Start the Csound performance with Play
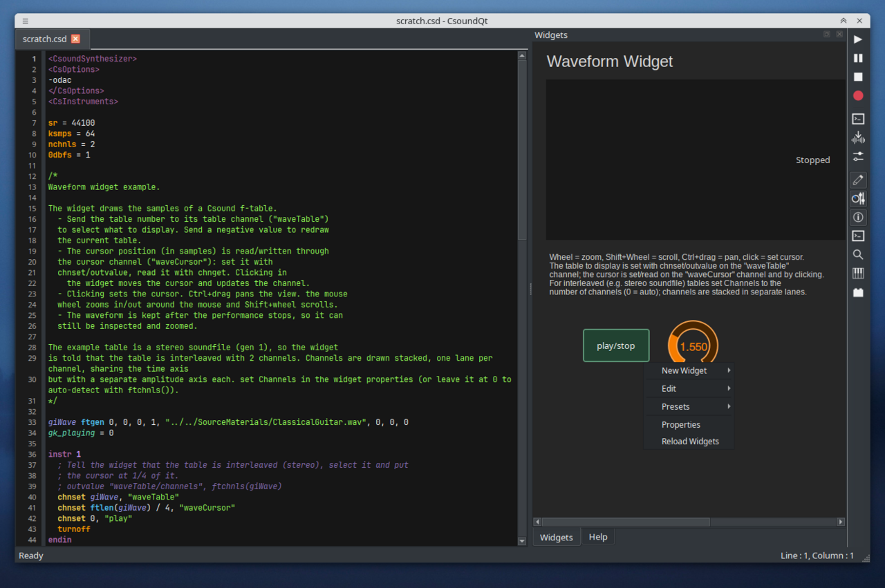This screenshot has height=588, width=885. 858,39
